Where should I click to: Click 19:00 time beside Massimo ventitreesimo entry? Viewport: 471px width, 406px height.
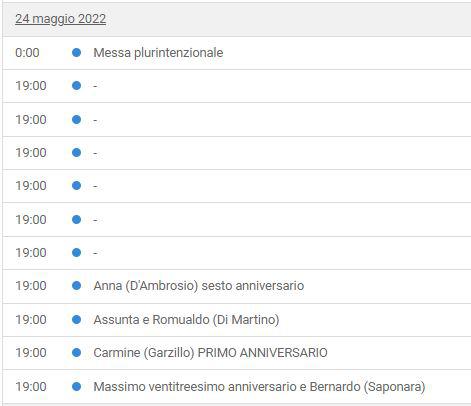tap(31, 387)
